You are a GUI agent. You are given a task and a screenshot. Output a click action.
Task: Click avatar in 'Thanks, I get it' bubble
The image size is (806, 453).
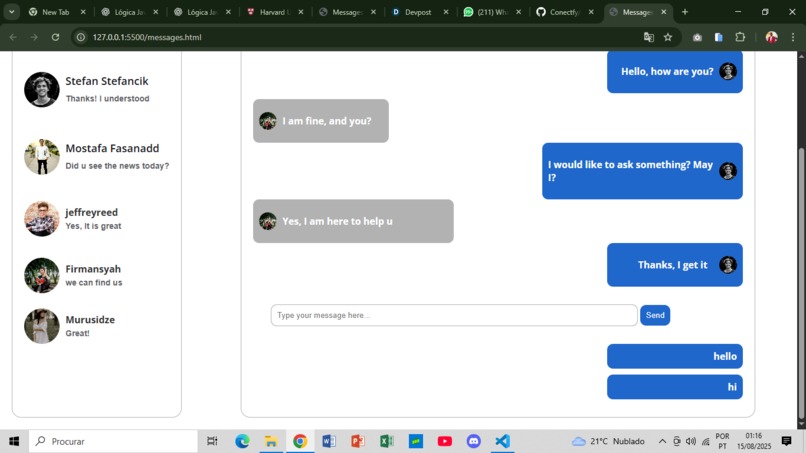(x=727, y=265)
